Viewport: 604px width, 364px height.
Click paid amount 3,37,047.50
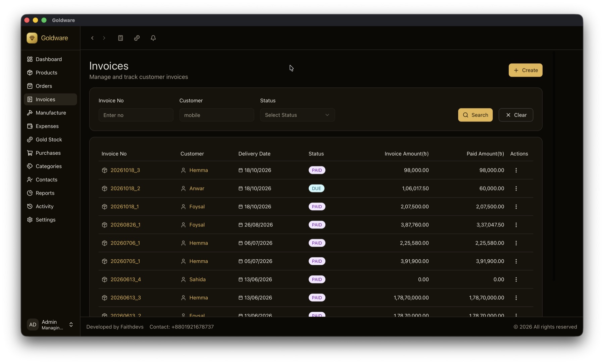pos(490,225)
